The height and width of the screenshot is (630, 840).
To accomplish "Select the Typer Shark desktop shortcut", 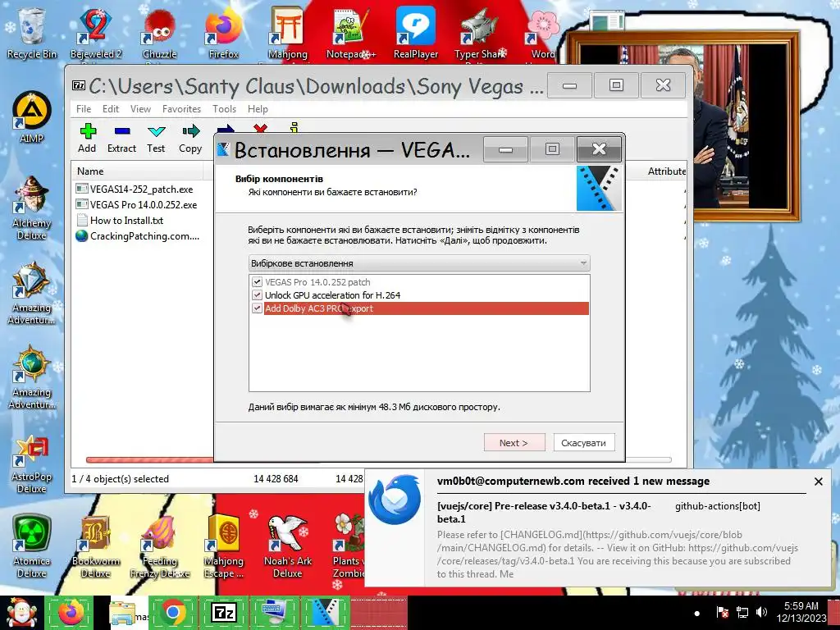I will [479, 33].
